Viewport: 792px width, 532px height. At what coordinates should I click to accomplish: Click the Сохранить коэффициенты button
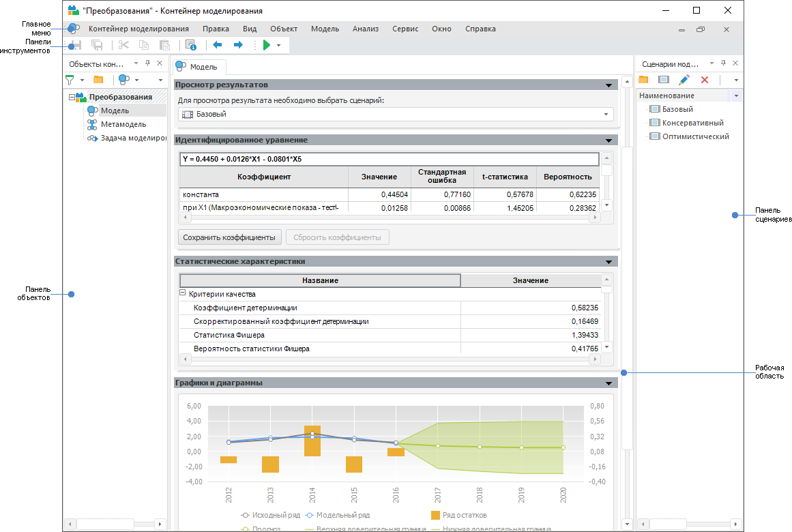pos(229,237)
